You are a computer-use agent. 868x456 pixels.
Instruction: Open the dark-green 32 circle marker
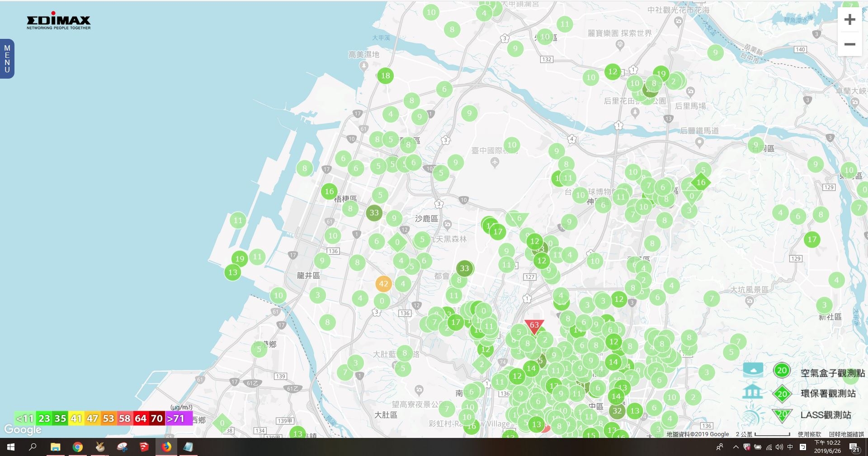617,411
